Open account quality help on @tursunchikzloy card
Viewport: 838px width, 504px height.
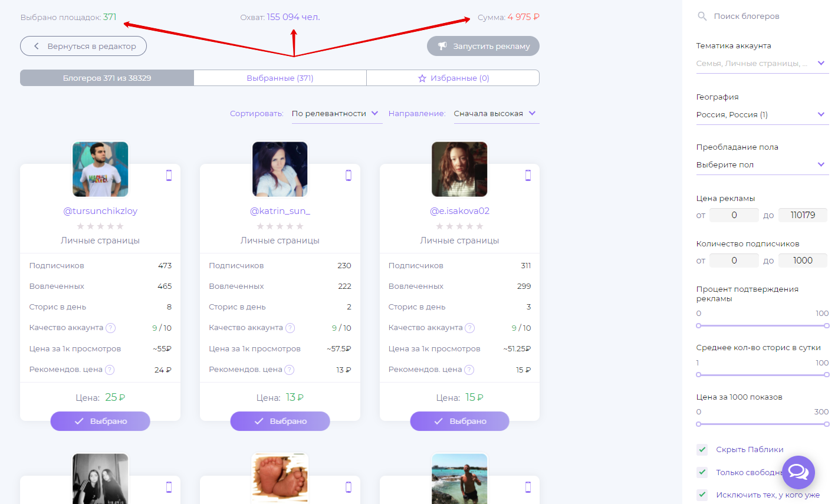click(110, 328)
